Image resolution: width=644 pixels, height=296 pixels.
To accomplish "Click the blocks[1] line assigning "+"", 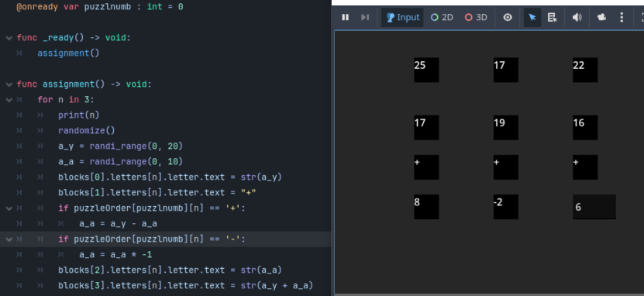I will pyautogui.click(x=157, y=192).
